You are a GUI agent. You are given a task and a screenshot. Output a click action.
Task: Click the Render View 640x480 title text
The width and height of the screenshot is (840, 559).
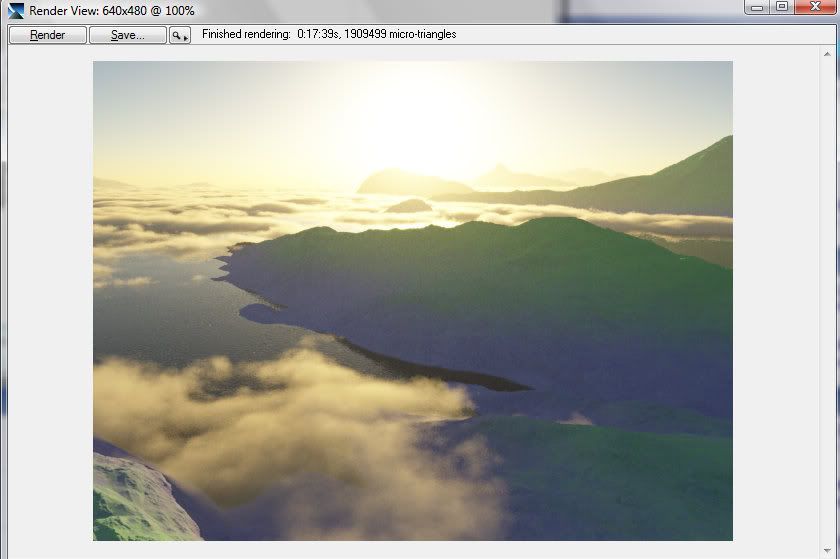112,10
